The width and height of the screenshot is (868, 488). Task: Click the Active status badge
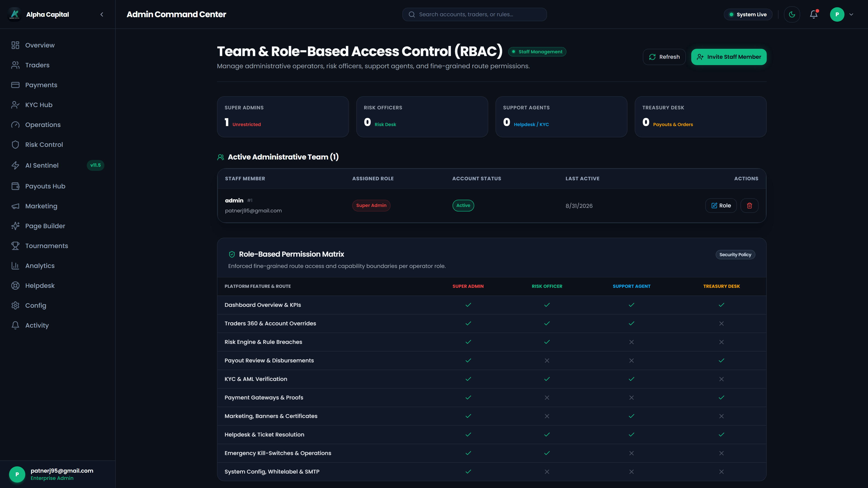[x=463, y=205]
